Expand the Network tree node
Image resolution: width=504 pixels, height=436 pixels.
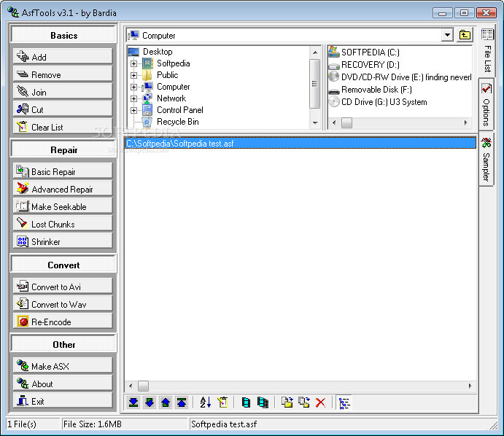(x=133, y=98)
